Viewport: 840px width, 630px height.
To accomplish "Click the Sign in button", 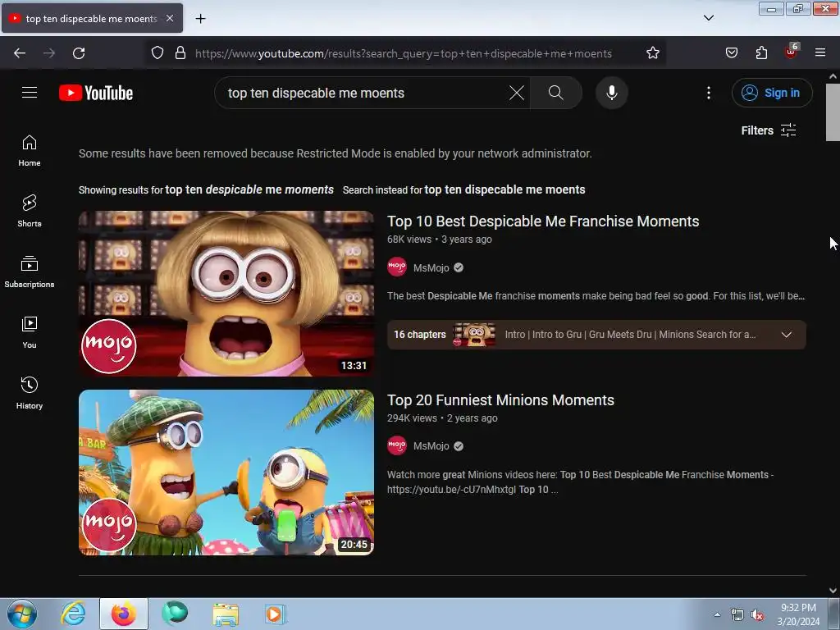I will click(x=771, y=93).
